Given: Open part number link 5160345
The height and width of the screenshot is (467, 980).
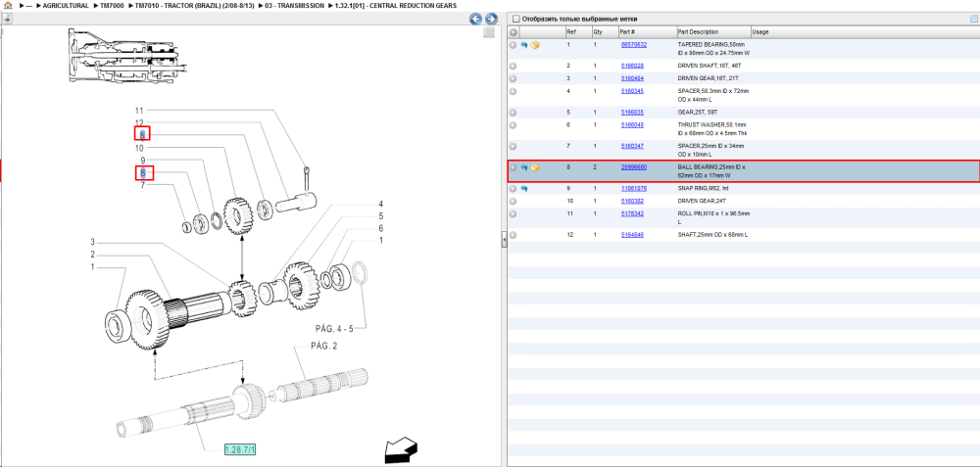Looking at the screenshot, I should [x=632, y=91].
